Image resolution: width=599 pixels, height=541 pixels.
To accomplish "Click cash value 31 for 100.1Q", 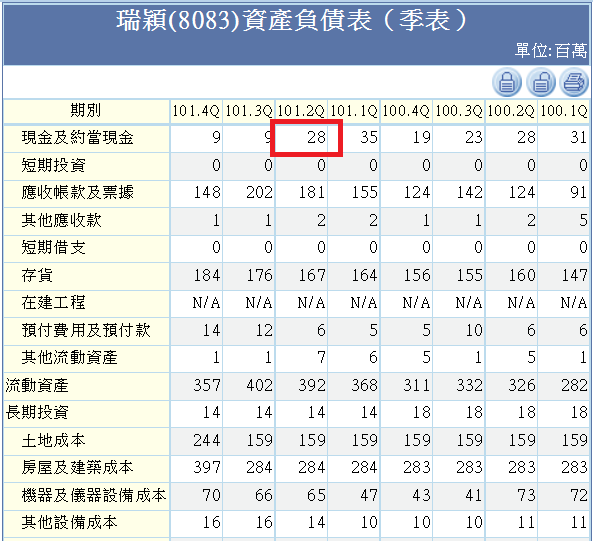I will 579,138.
